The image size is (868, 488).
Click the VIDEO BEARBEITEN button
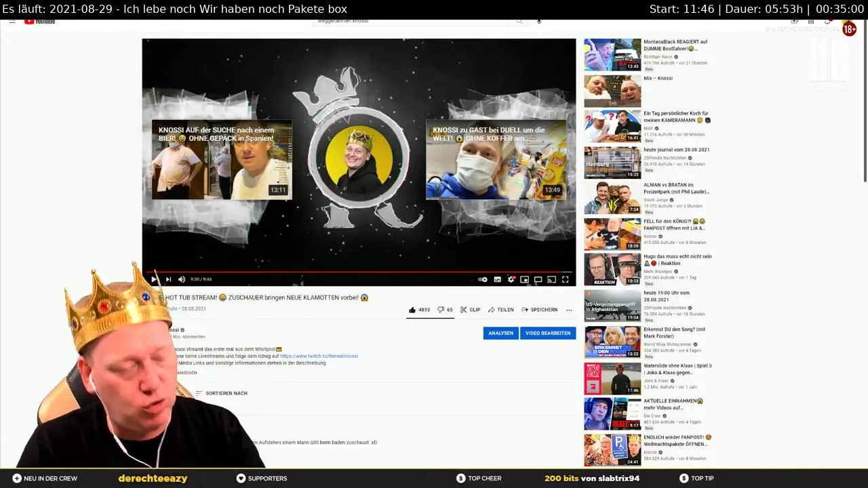[x=548, y=333]
